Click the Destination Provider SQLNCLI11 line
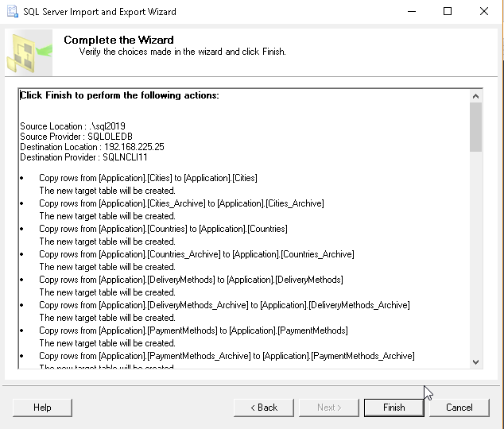Image resolution: width=504 pixels, height=429 pixels. tap(83, 157)
